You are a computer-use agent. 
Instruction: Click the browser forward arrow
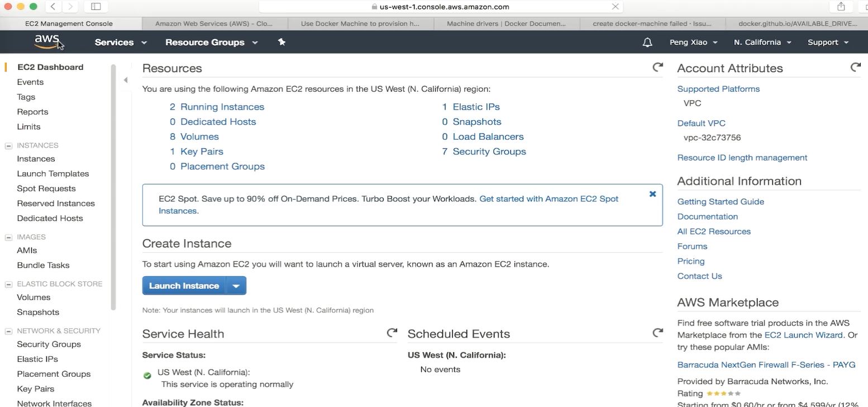pos(70,7)
